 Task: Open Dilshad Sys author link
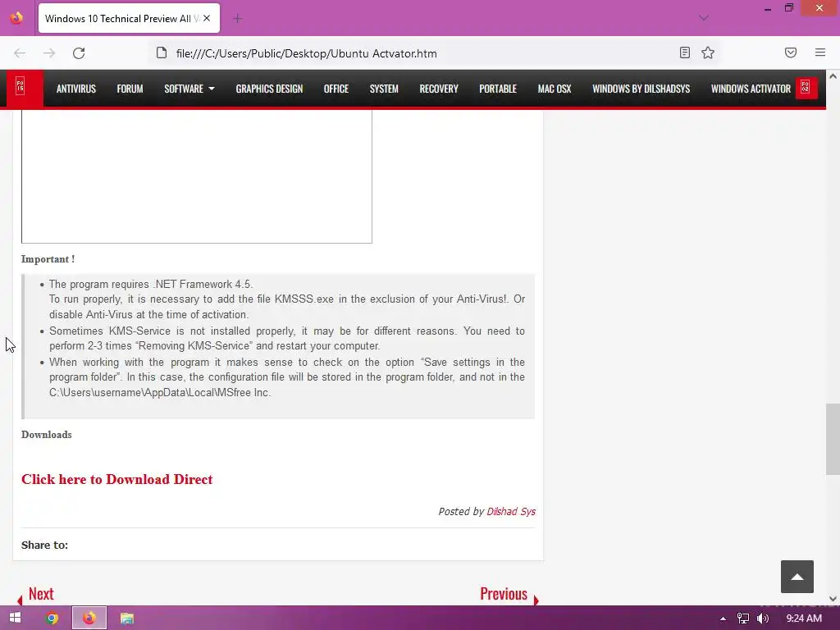pyautogui.click(x=510, y=512)
